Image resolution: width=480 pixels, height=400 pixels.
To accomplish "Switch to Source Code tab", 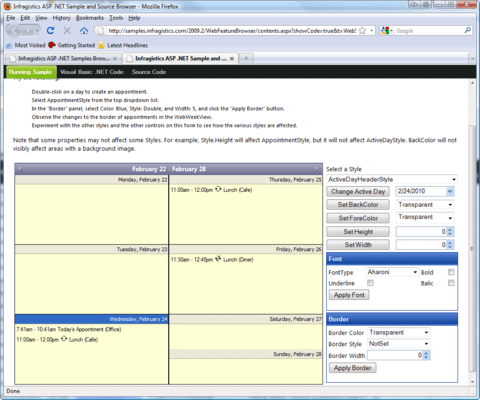I will 149,72.
